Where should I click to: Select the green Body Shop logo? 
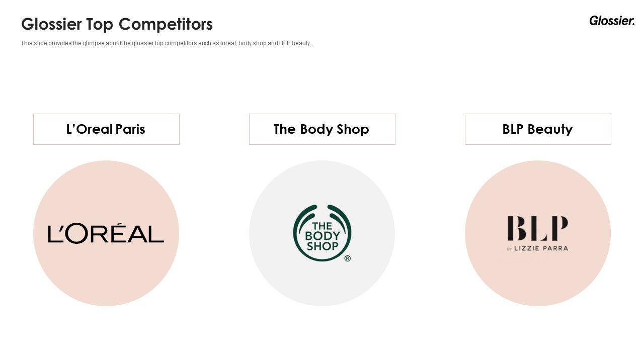(x=322, y=233)
